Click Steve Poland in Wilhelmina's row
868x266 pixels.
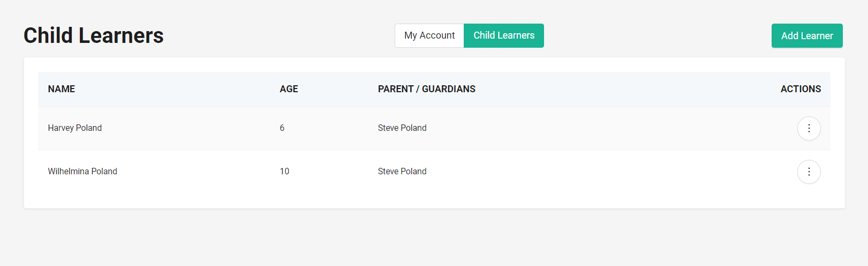tap(402, 172)
